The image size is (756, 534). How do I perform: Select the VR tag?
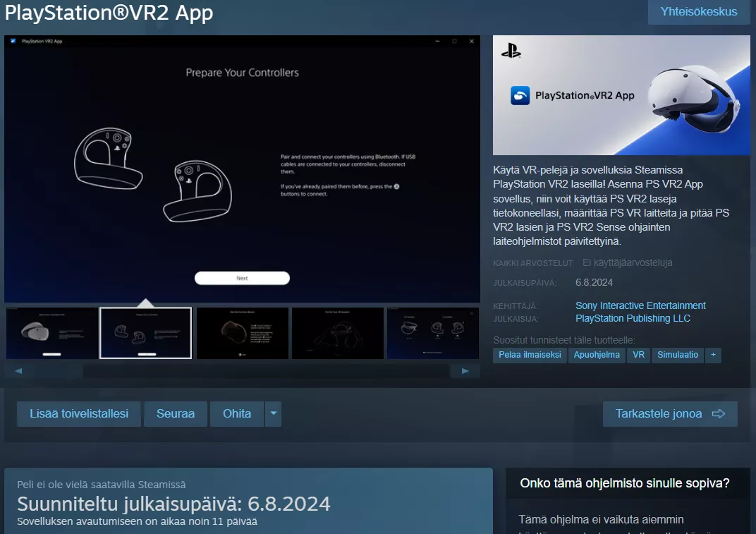(638, 355)
